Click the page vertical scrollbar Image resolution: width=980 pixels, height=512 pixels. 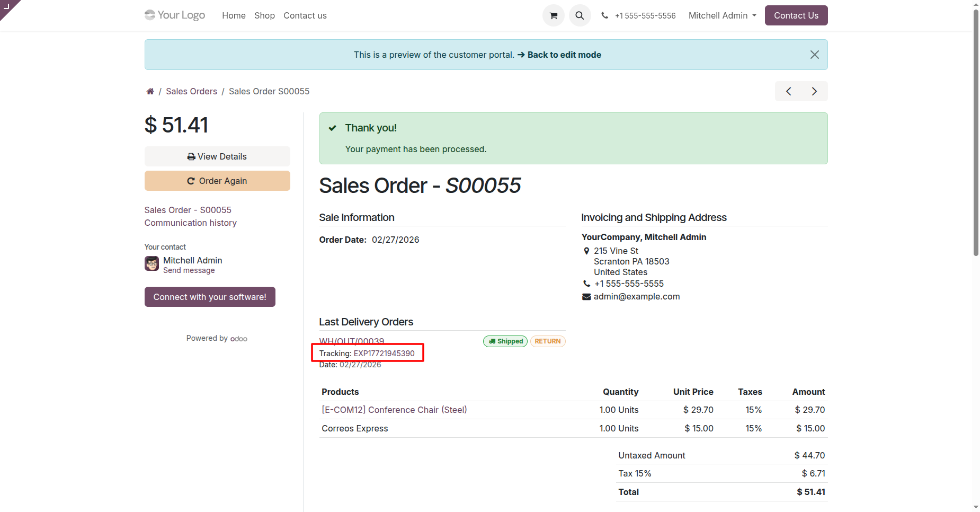(976, 133)
